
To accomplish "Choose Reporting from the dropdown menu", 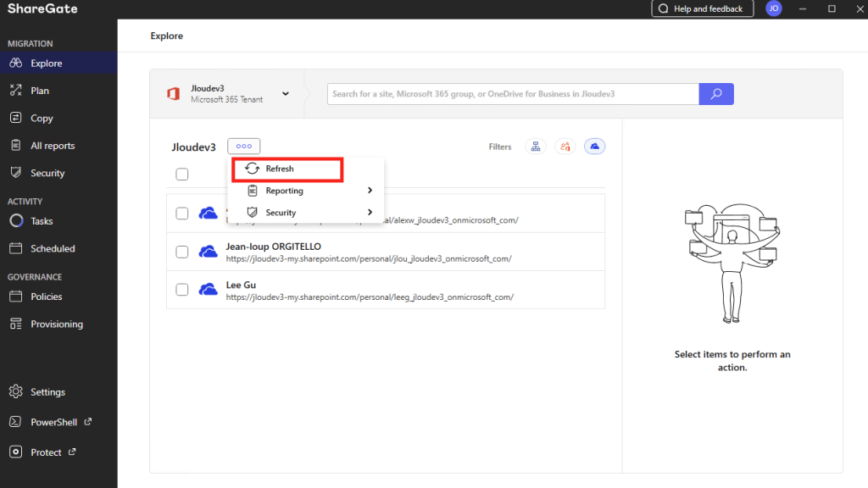I will tap(305, 191).
